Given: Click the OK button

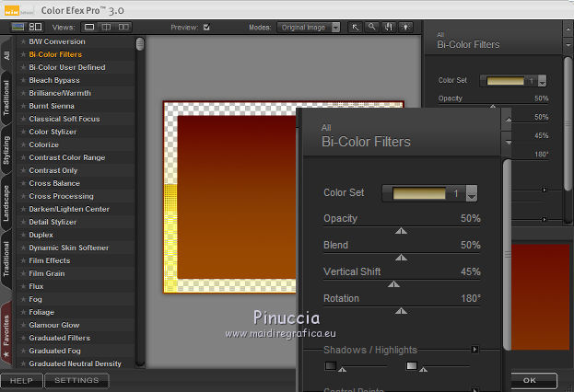Looking at the screenshot, I should (x=529, y=380).
